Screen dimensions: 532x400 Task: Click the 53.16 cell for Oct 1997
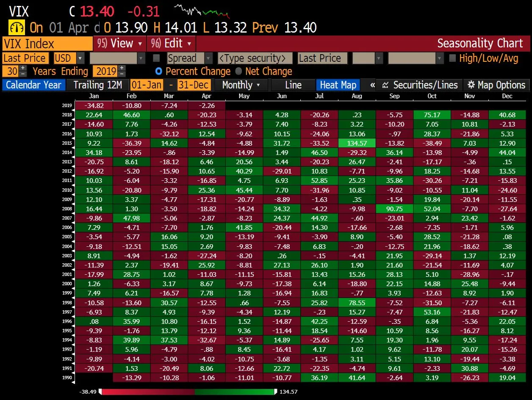[x=432, y=312]
